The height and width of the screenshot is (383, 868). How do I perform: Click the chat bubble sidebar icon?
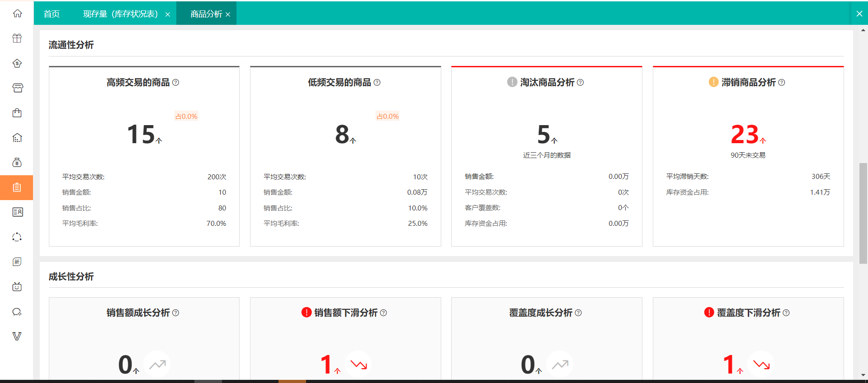pos(17,312)
